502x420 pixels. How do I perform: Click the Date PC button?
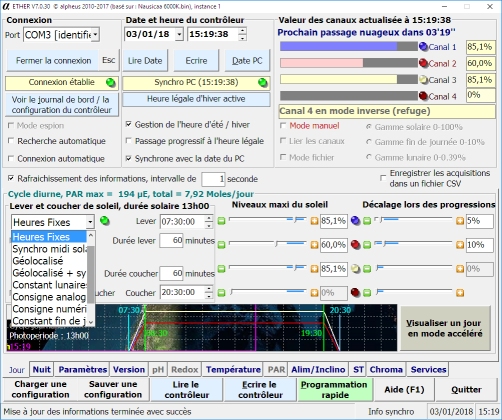point(247,61)
